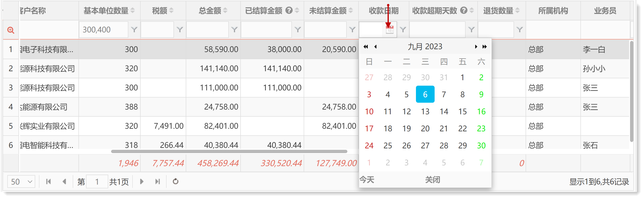Click the 收款日期 column header

[x=384, y=10]
